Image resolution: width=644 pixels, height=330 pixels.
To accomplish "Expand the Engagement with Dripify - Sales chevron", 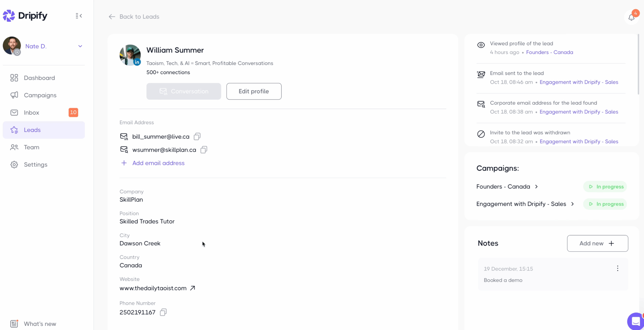I will click(573, 204).
